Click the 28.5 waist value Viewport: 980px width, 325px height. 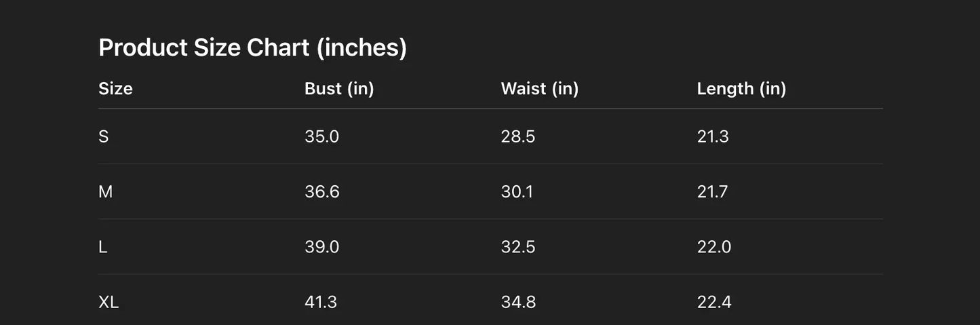tap(518, 137)
